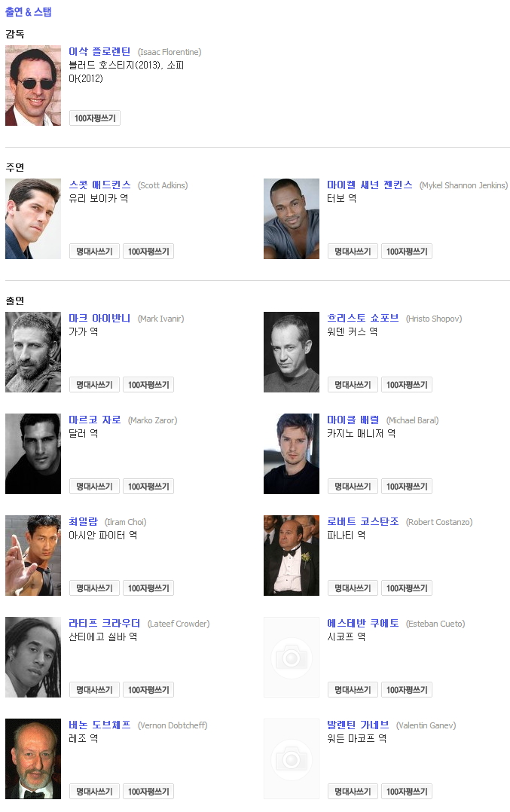The height and width of the screenshot is (812, 510).
Task: Open the 최일람 name link
Action: click(x=84, y=521)
